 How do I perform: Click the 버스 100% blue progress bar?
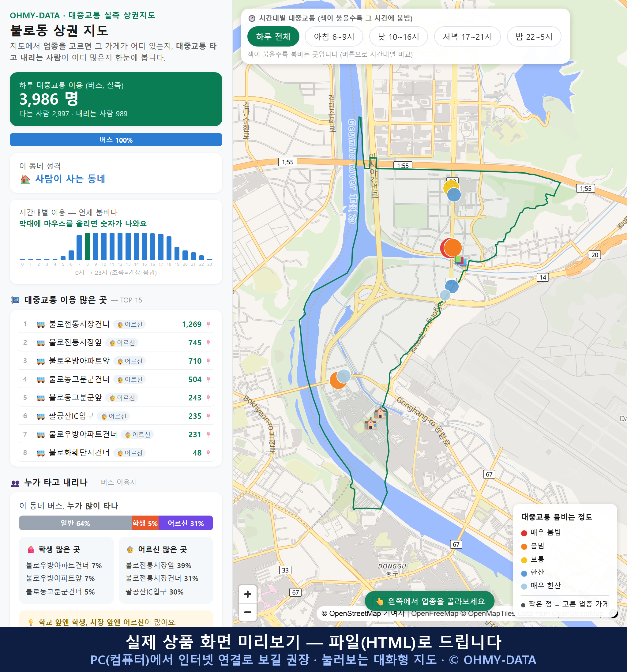pos(116,140)
